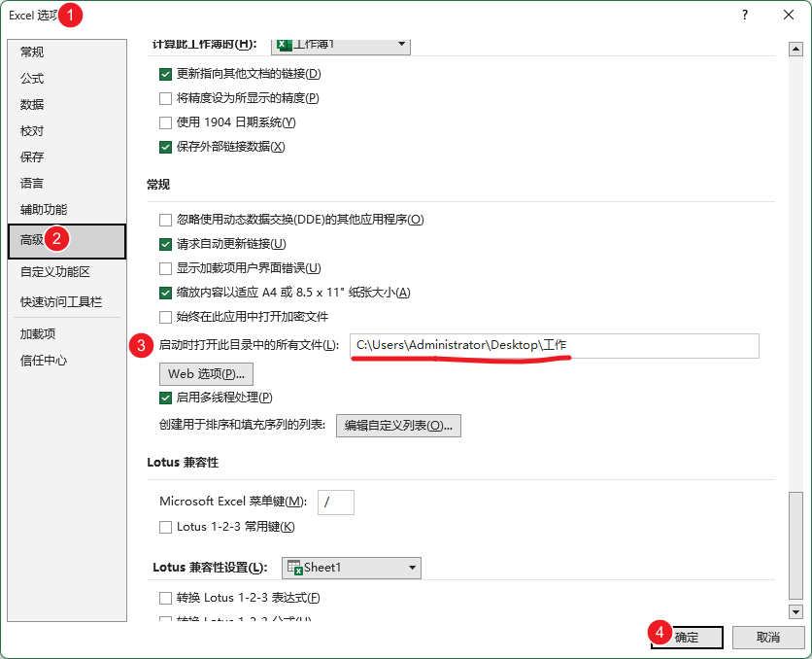Check 忽略使用动态数据交换(DDE) option

(165, 221)
